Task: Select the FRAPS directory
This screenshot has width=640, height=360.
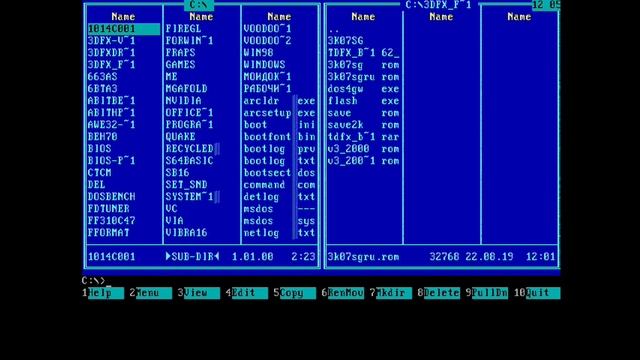Action: 180,53
